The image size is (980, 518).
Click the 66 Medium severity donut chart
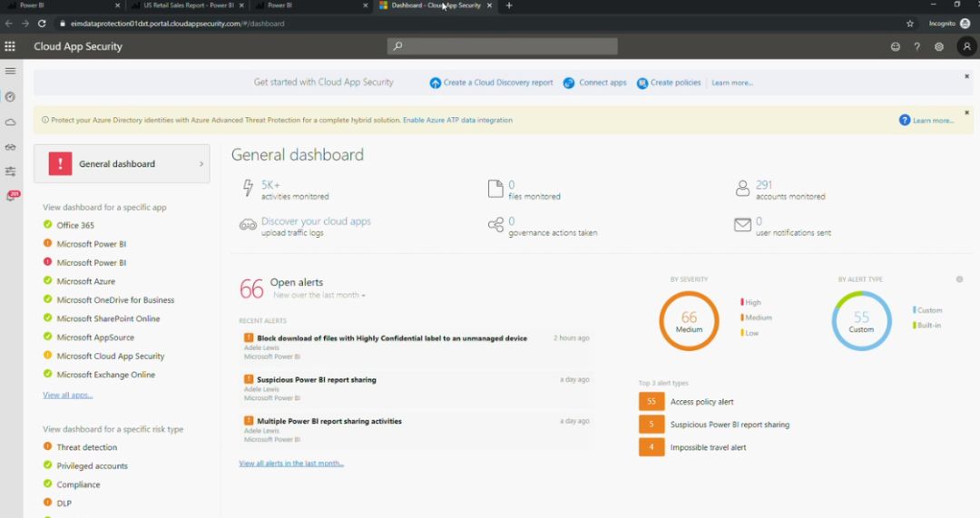689,320
